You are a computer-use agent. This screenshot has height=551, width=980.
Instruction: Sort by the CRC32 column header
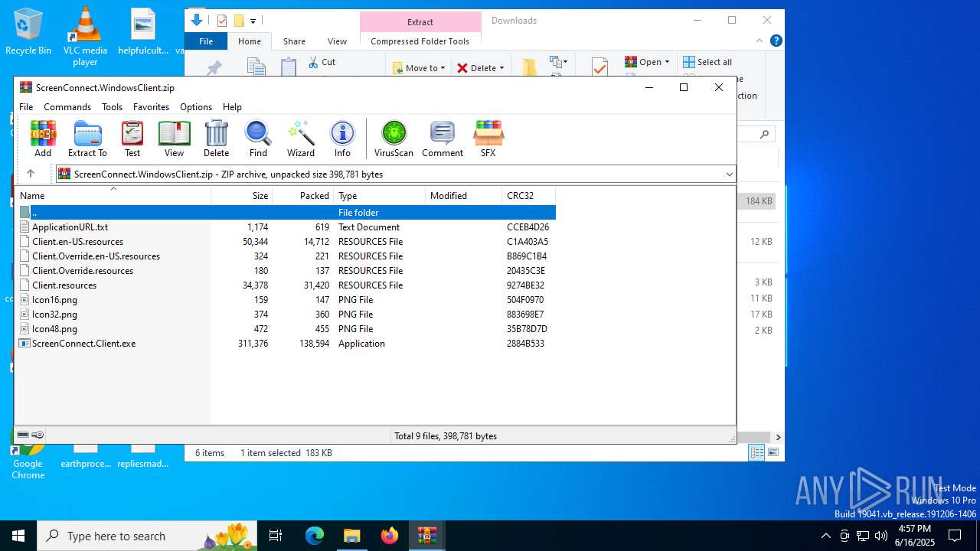529,196
